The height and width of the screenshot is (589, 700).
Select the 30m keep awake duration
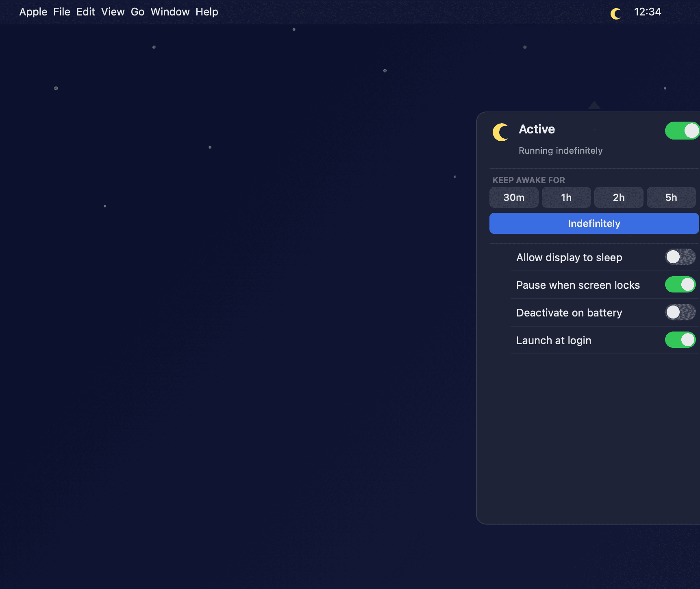pos(514,197)
